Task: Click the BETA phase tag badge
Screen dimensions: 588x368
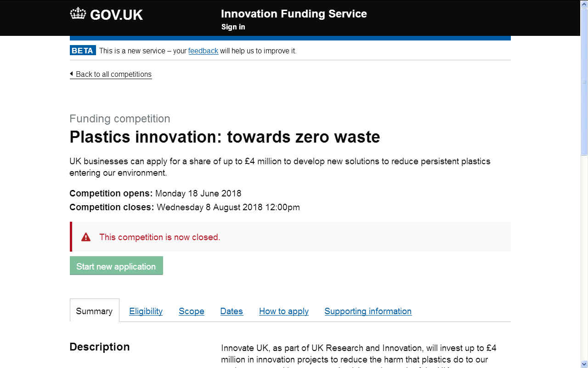Action: [x=83, y=51]
